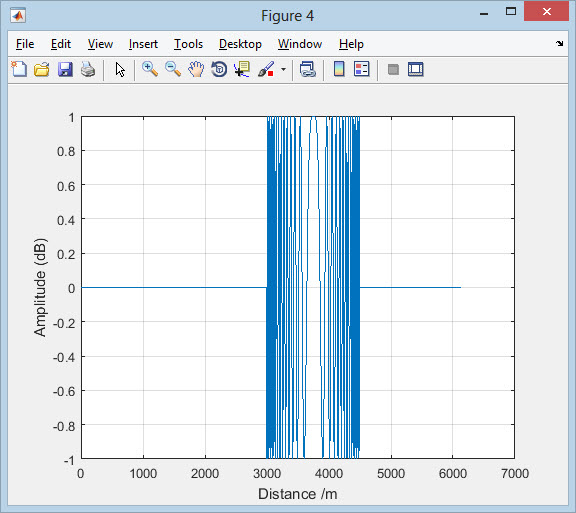Click the New Figure icon
The height and width of the screenshot is (513, 576).
[x=19, y=69]
